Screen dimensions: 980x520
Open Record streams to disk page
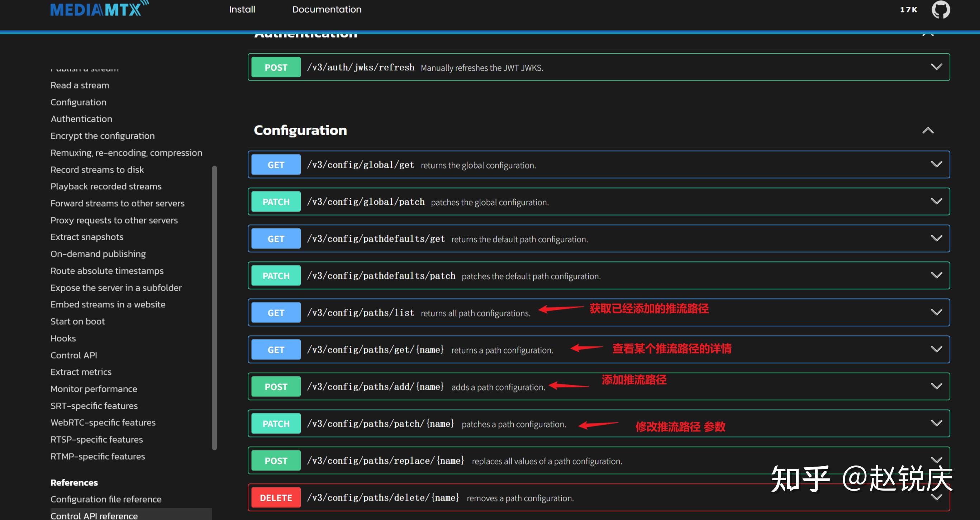[x=97, y=170]
